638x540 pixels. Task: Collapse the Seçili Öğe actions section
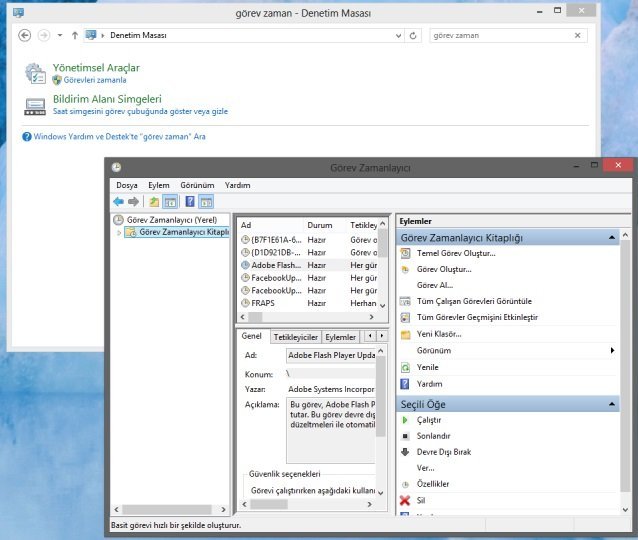click(x=612, y=404)
